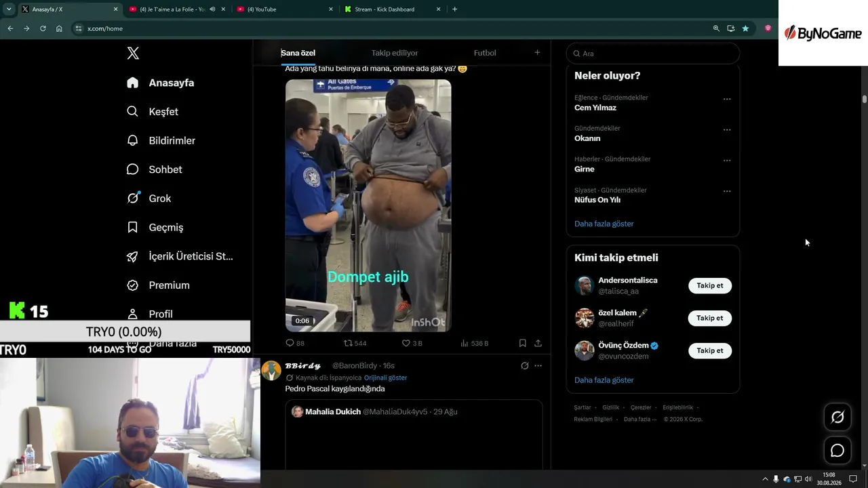This screenshot has height=488, width=868.
Task: Open floating Grok button
Action: click(837, 418)
